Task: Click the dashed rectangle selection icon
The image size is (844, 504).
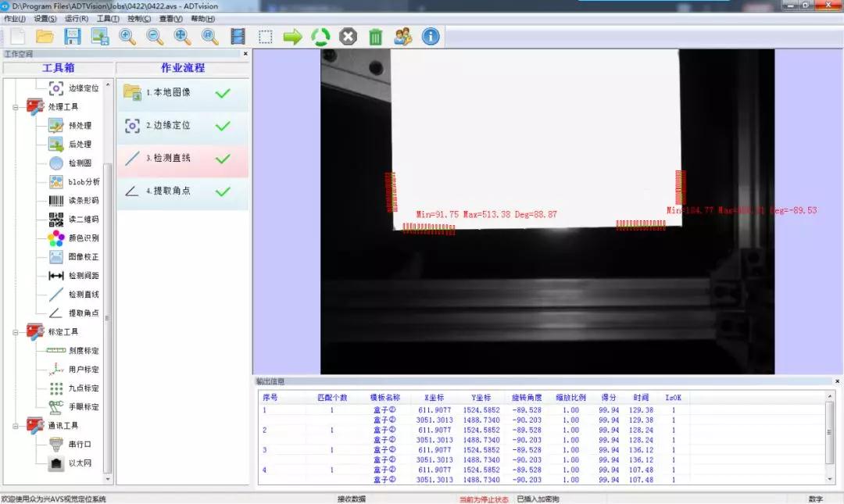Action: point(266,37)
